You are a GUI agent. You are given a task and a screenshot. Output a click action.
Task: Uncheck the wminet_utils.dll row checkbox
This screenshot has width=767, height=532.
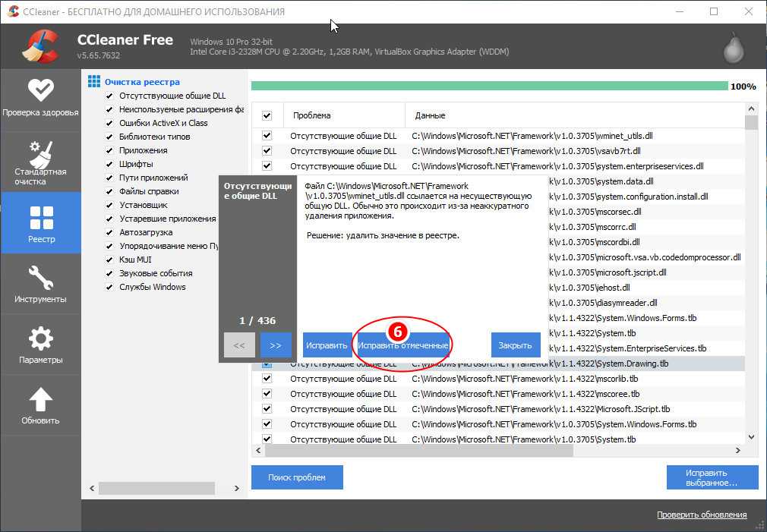coord(267,135)
